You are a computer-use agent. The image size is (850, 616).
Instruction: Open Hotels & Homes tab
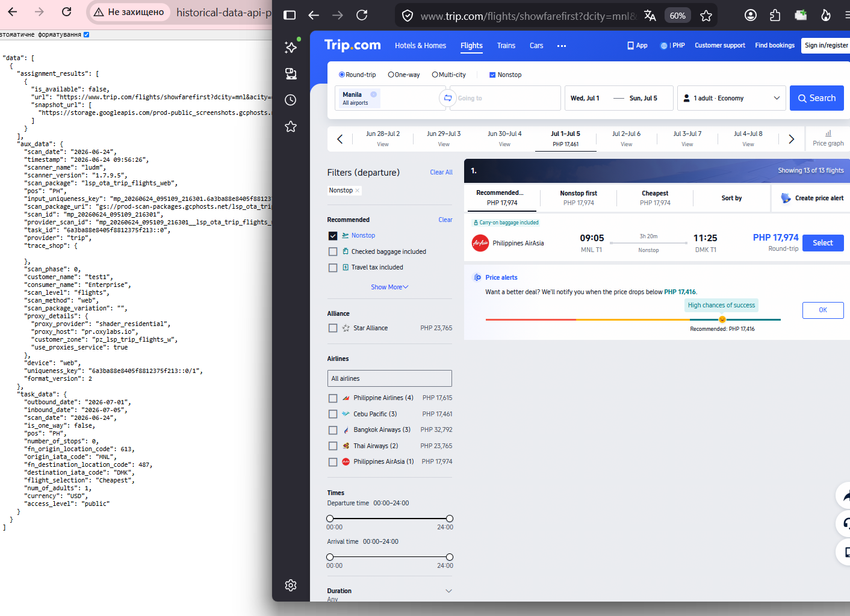pyautogui.click(x=420, y=46)
